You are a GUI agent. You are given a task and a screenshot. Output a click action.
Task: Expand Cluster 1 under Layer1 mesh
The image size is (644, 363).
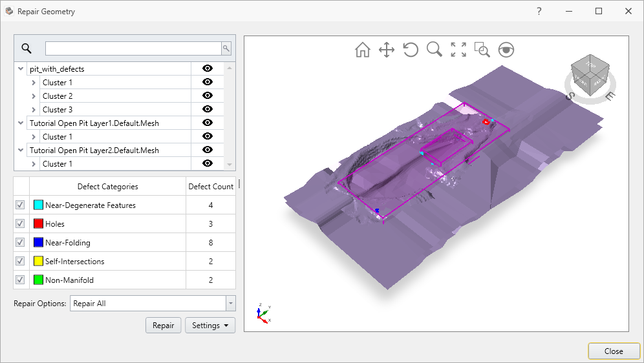click(34, 136)
